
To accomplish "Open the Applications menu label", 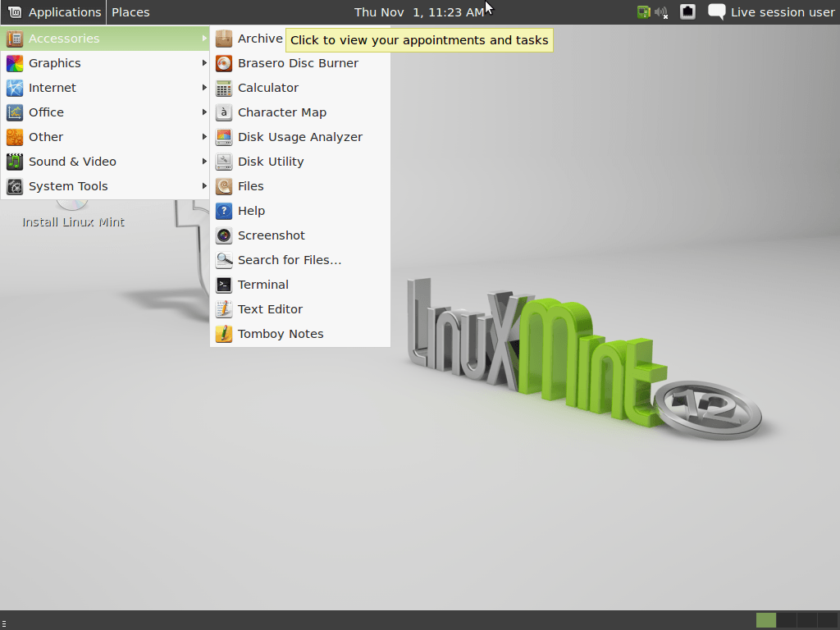I will click(x=65, y=12).
